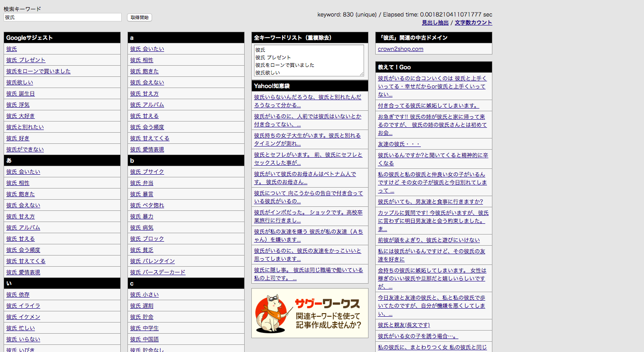Open the 彼氏 好き link
This screenshot has height=352, width=644.
pos(18,138)
